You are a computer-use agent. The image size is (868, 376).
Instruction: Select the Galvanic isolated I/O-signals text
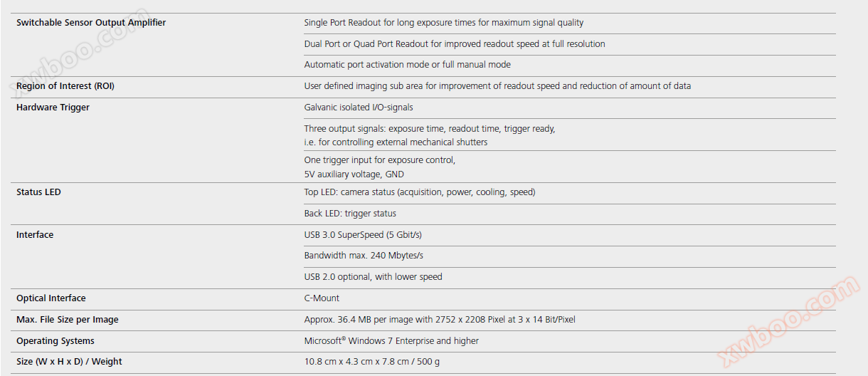359,108
